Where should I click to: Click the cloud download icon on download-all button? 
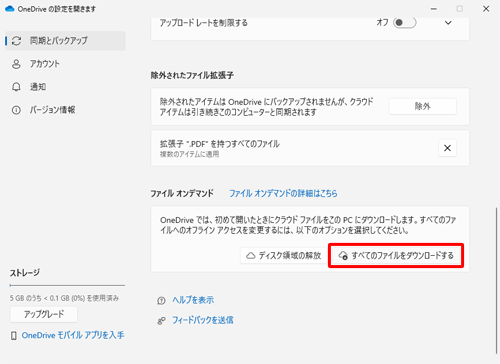click(x=343, y=256)
